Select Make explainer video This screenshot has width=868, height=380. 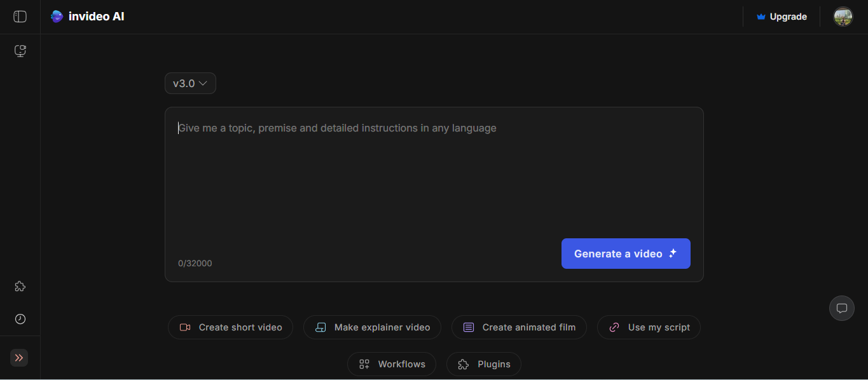(x=372, y=327)
